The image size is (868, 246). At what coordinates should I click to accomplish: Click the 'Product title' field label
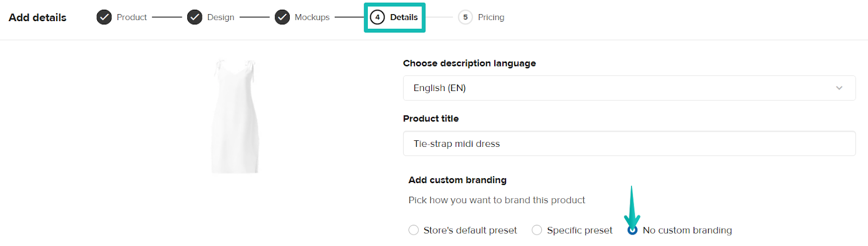point(431,119)
